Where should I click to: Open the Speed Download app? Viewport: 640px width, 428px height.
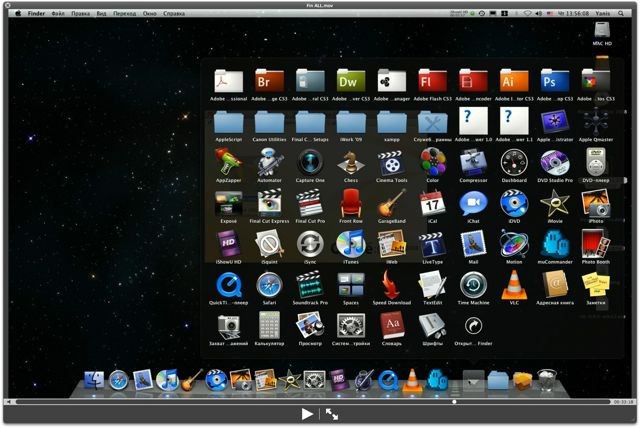[392, 285]
